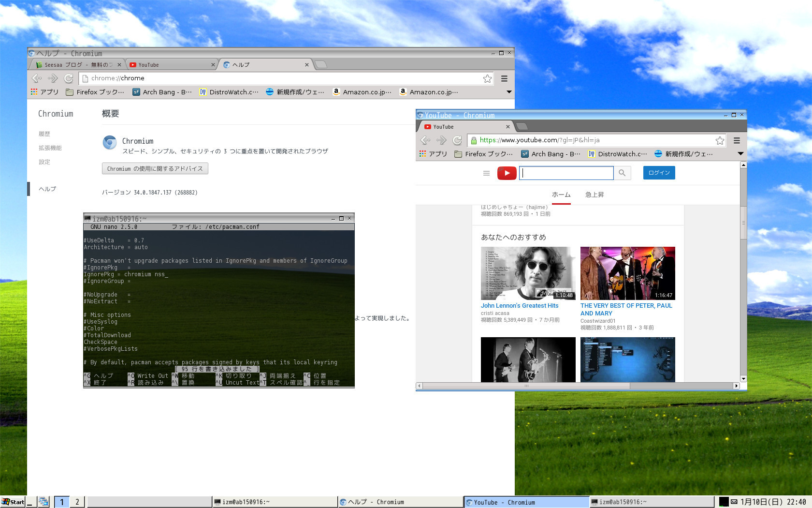This screenshot has width=812, height=508.
Task: Click back arrow in the YouTube Chromium window
Action: 425,140
